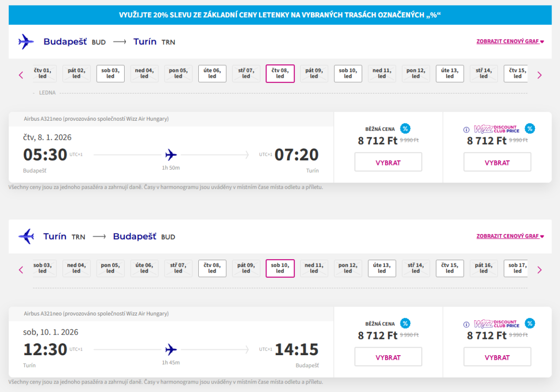Click the next dates arrow for Budapest–Turin
The width and height of the screenshot is (560, 392).
(539, 75)
